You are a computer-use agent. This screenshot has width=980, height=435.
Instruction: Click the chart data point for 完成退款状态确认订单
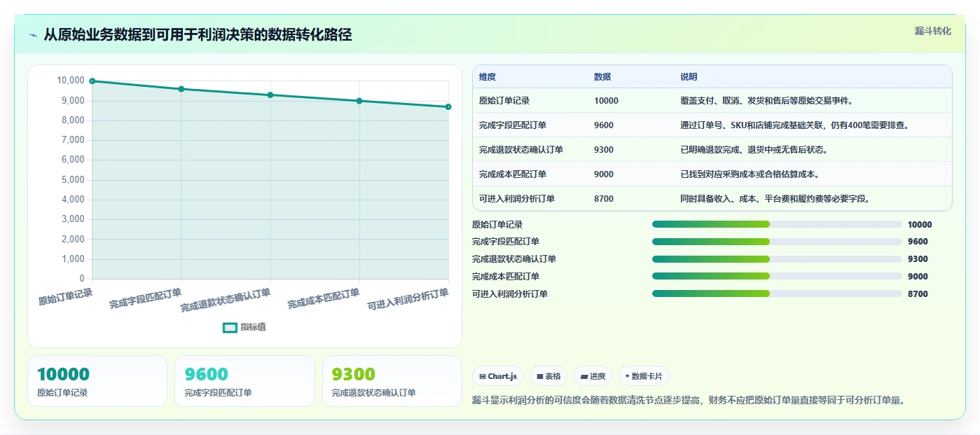coord(270,95)
